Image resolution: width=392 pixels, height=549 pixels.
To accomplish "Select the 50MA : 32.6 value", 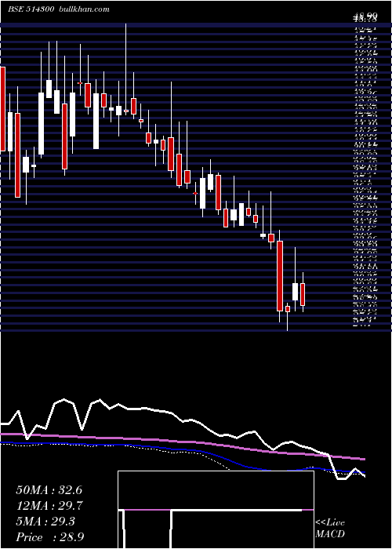I will click(49, 490).
